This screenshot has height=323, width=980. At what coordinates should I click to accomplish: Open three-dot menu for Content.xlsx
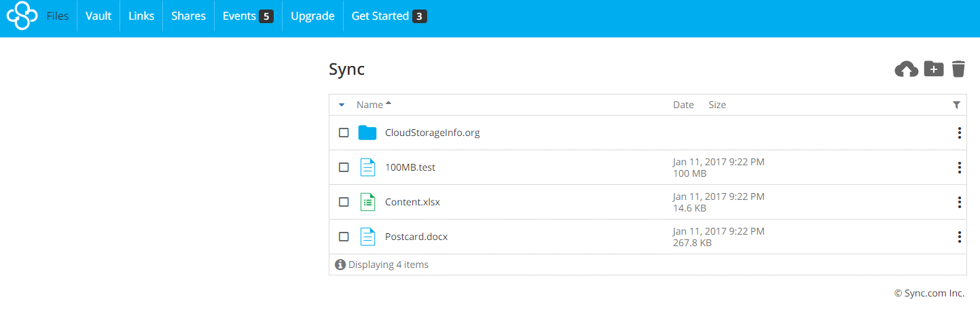click(959, 202)
